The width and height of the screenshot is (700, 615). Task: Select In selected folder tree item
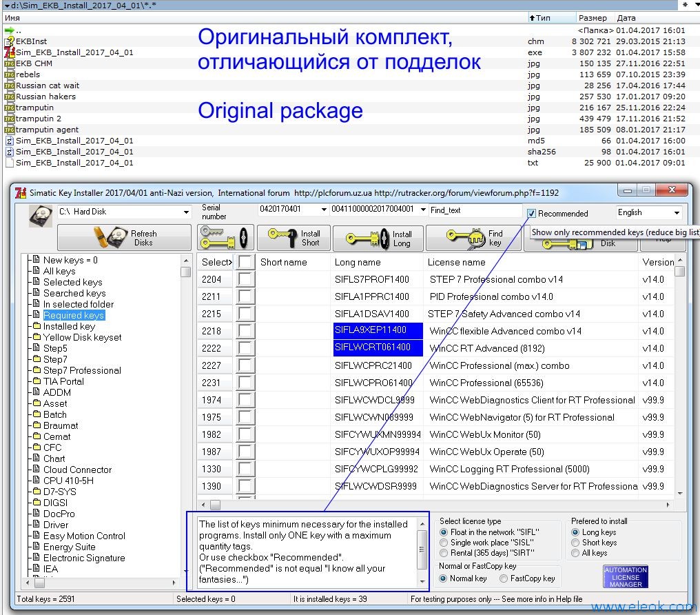[x=79, y=304]
